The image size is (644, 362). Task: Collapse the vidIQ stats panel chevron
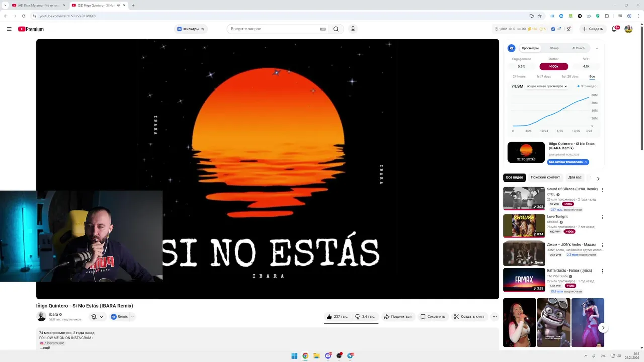(597, 48)
